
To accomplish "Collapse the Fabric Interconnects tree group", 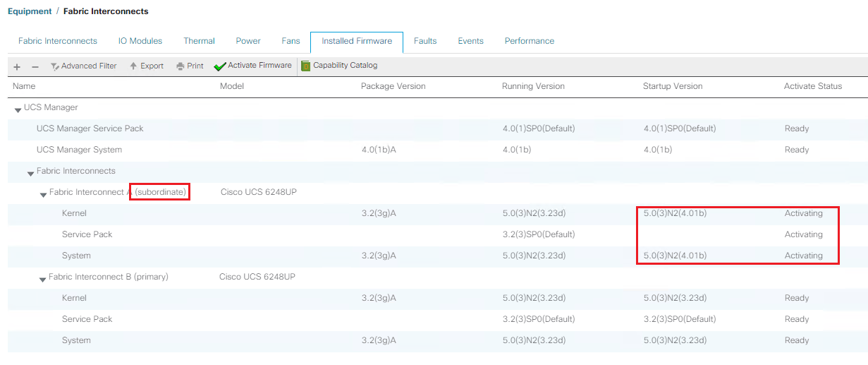I will 30,172.
